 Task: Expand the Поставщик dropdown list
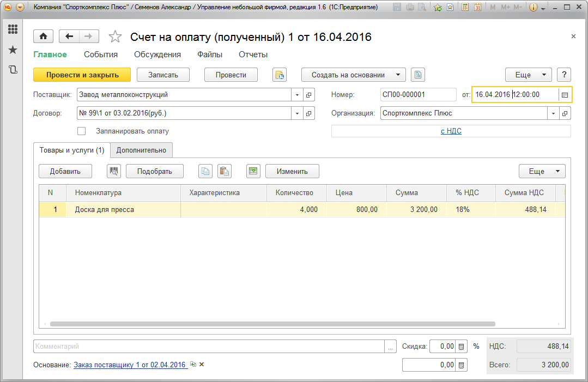click(297, 95)
